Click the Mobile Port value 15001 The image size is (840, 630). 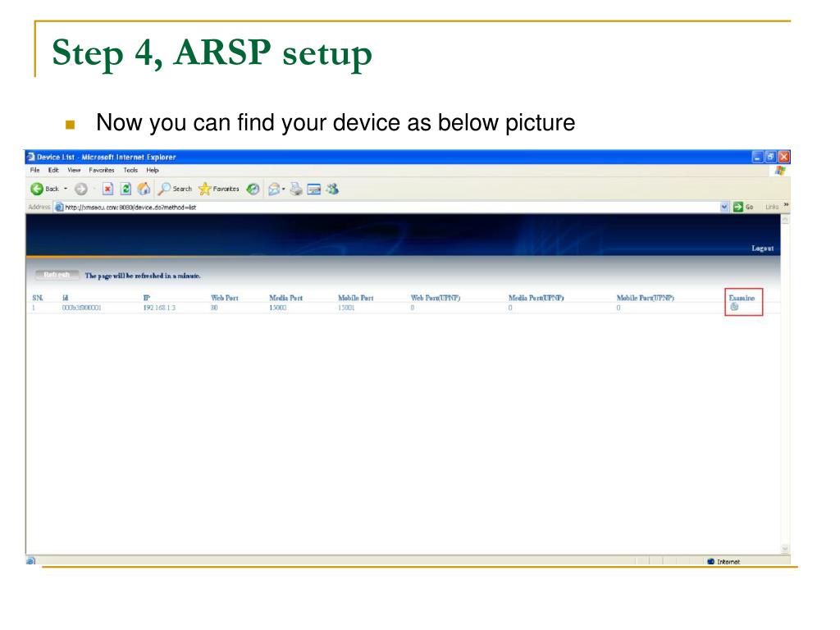pyautogui.click(x=346, y=308)
